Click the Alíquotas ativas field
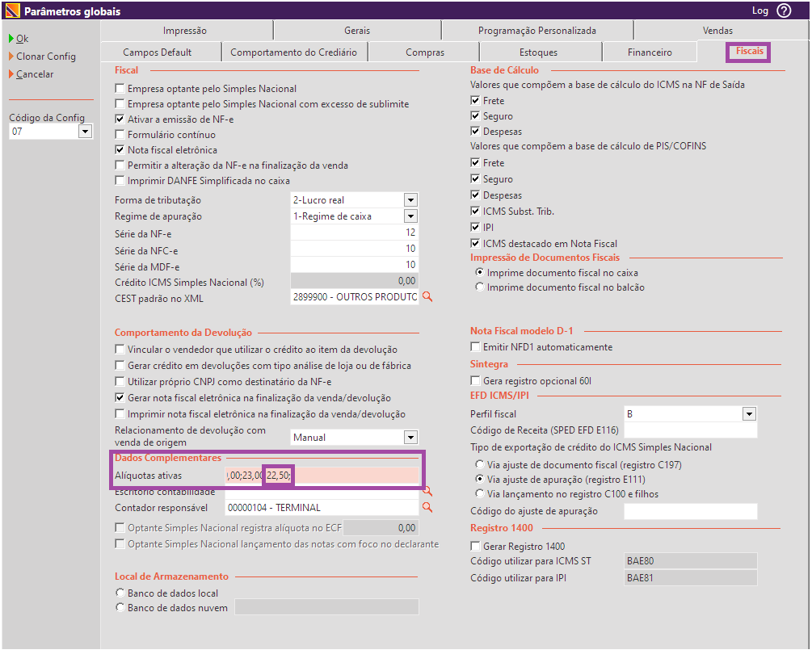 [x=322, y=476]
